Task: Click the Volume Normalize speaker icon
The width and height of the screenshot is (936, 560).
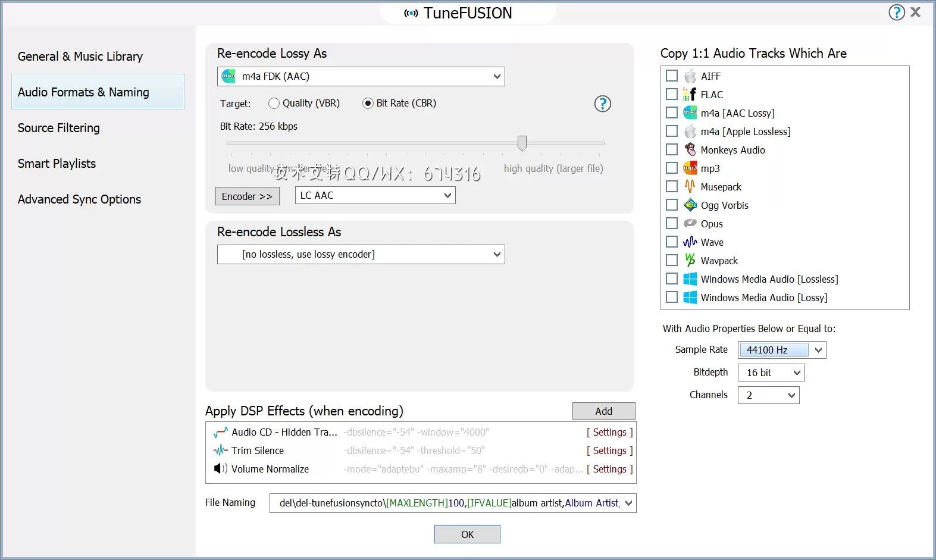Action: (221, 469)
